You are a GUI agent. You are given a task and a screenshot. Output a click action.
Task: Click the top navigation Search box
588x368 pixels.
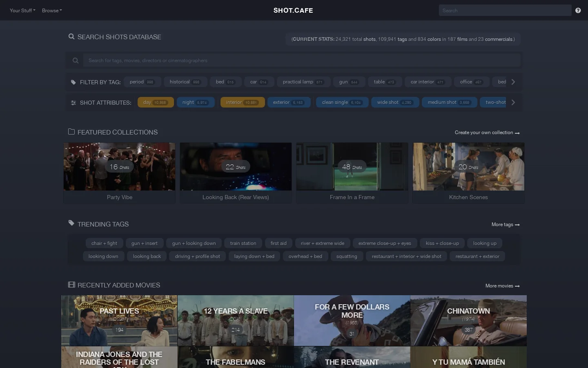coord(505,11)
